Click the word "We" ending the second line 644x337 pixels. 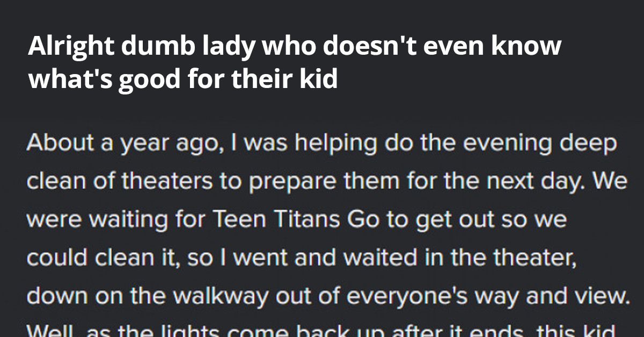click(610, 182)
